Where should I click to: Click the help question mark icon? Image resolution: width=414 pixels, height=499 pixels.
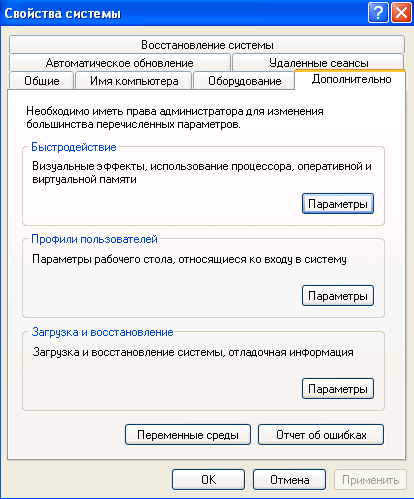point(378,13)
